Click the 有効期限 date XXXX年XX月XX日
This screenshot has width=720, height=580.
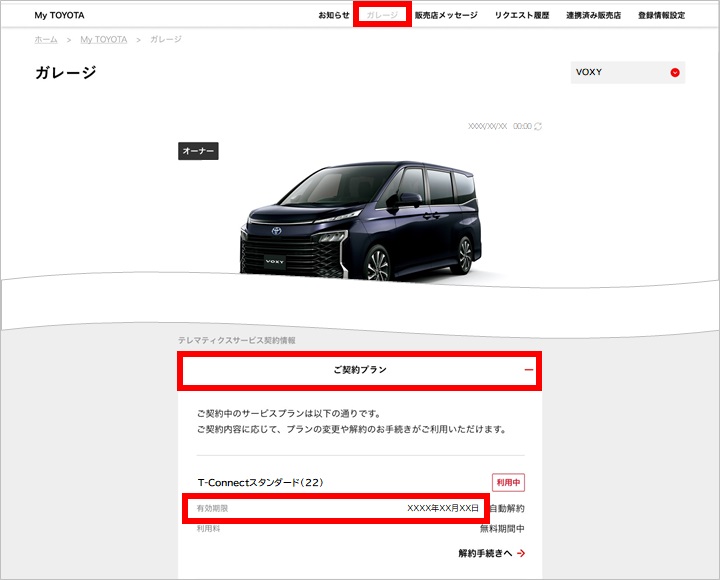coord(443,508)
